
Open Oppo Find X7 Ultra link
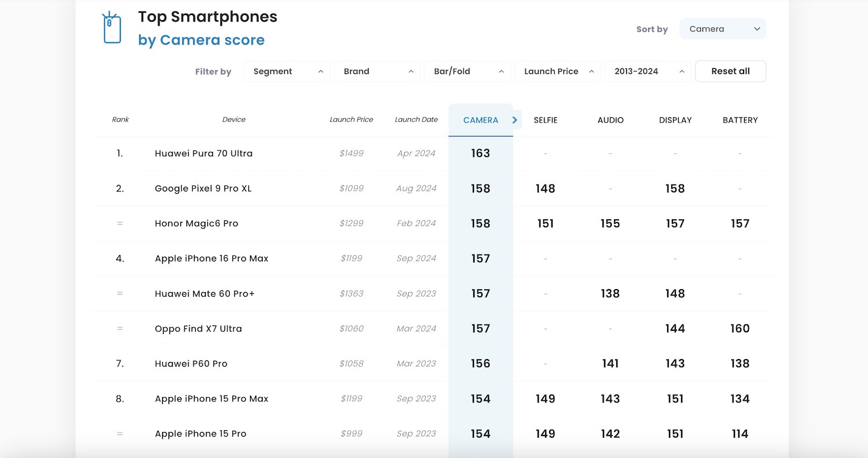pos(198,328)
